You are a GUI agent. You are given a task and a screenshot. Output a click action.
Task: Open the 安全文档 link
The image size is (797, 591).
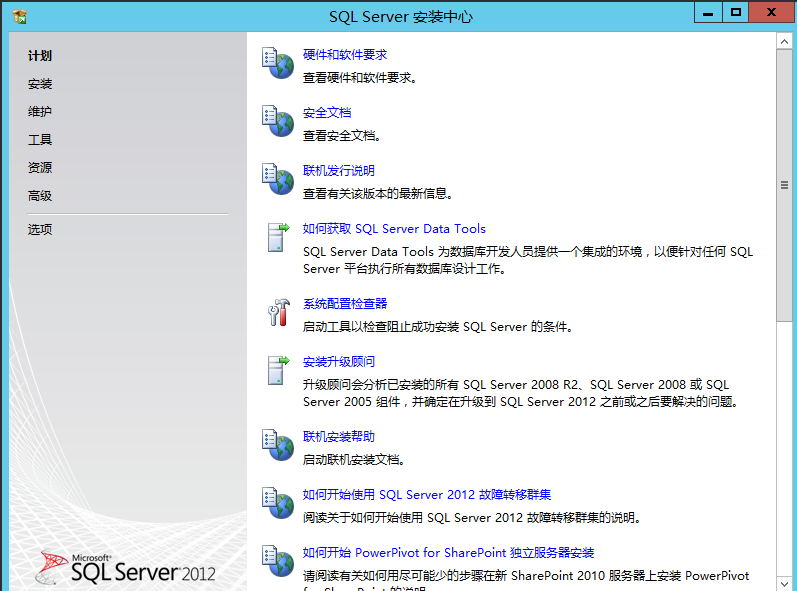pyautogui.click(x=327, y=113)
